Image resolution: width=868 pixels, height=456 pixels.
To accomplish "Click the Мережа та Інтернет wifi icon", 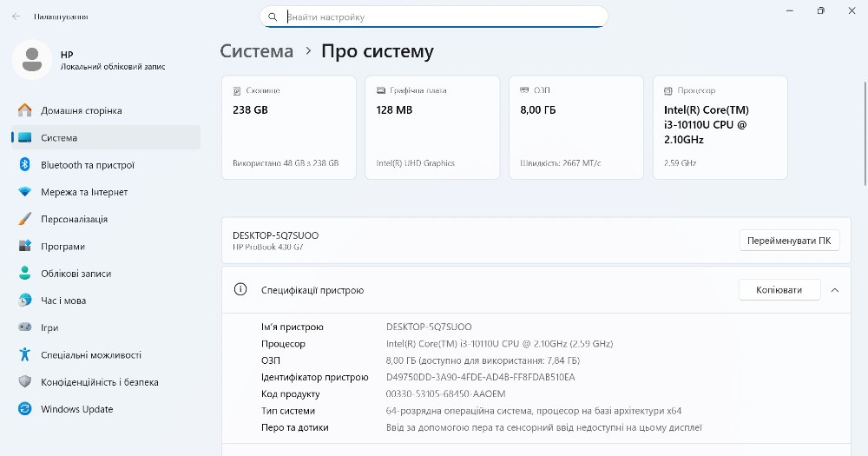I will click(x=25, y=192).
